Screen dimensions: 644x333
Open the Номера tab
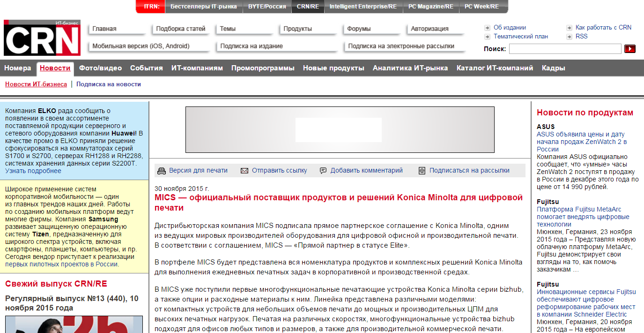(x=18, y=68)
